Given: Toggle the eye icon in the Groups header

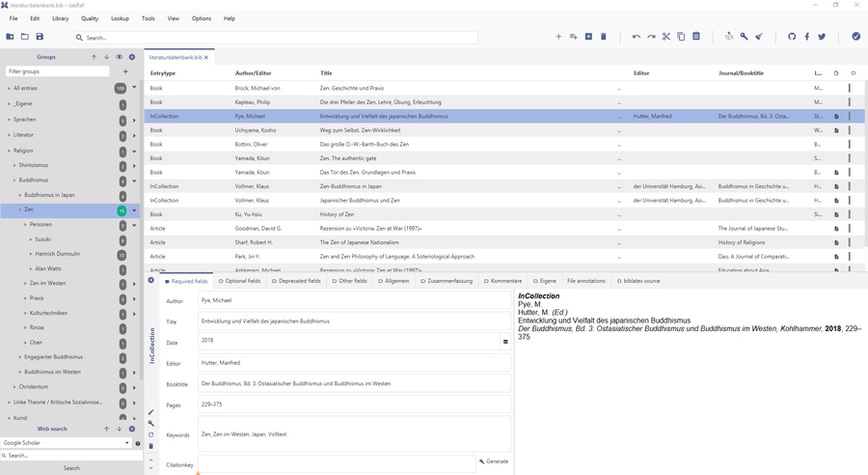Looking at the screenshot, I should tap(120, 57).
